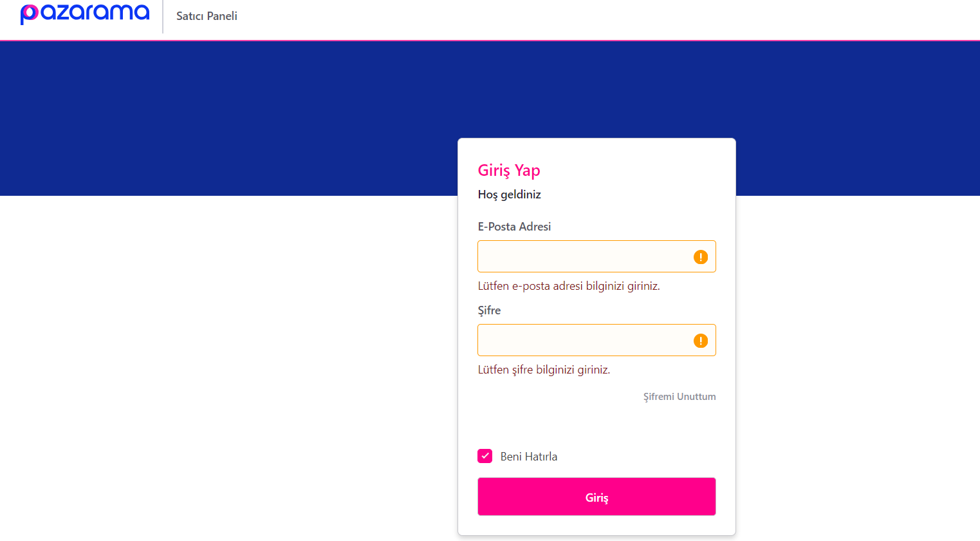980x541 pixels.
Task: Click the E-Posta Adresi field label
Action: [514, 227]
